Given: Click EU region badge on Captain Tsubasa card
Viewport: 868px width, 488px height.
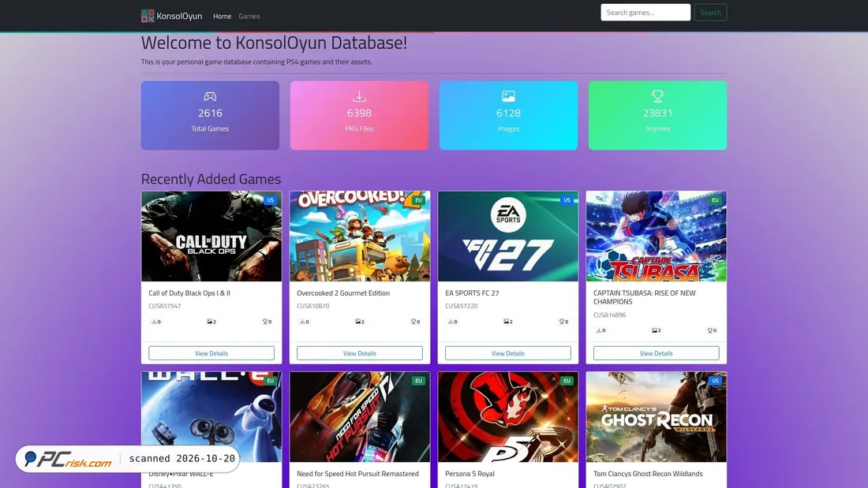Looking at the screenshot, I should click(715, 200).
